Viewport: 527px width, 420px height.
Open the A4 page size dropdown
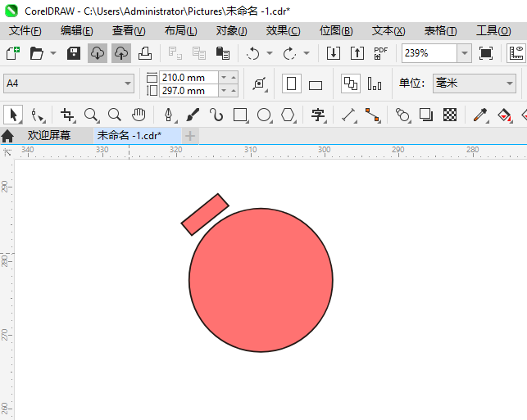click(x=69, y=84)
